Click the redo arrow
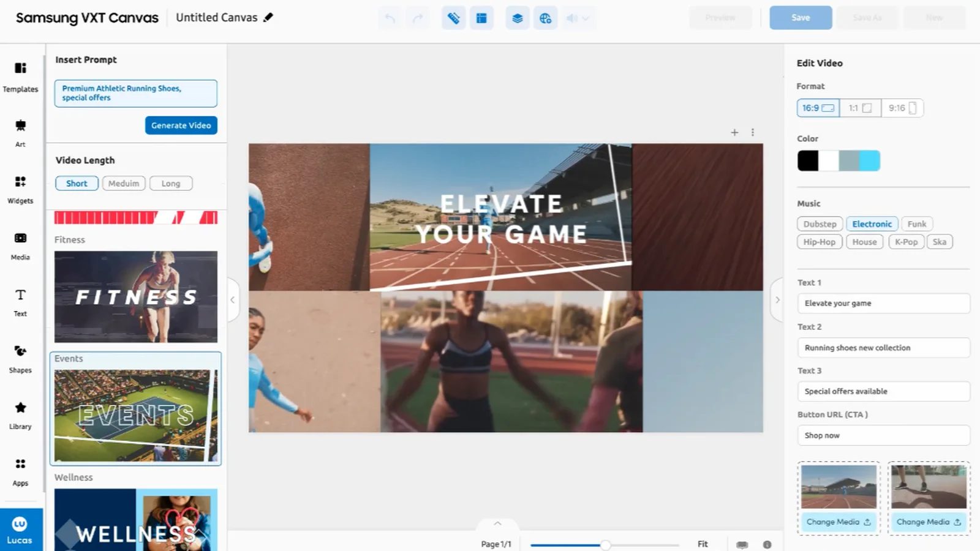The width and height of the screenshot is (980, 551). [x=418, y=18]
